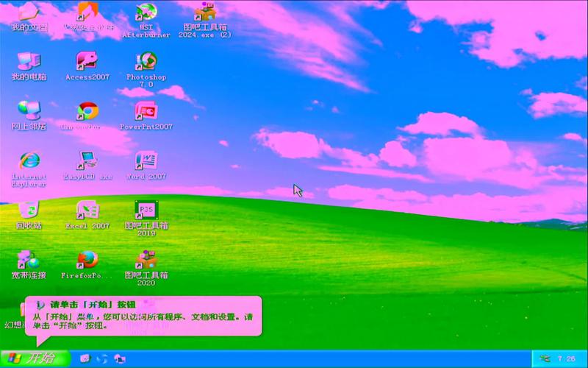The height and width of the screenshot is (368, 588).
Task: Select the 宽带连接 desktop icon
Action: [29, 265]
